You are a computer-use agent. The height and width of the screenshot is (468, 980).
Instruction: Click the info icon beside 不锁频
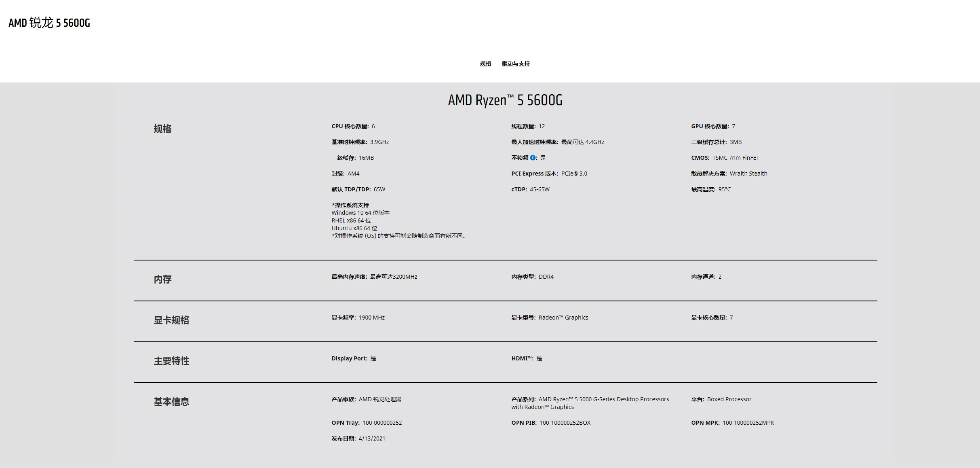533,158
